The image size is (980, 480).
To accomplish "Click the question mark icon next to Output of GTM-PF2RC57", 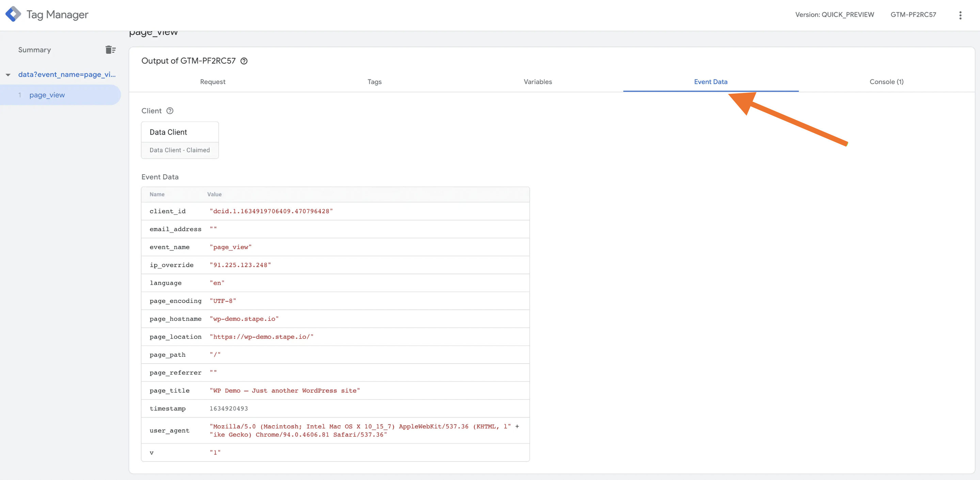I will tap(245, 61).
